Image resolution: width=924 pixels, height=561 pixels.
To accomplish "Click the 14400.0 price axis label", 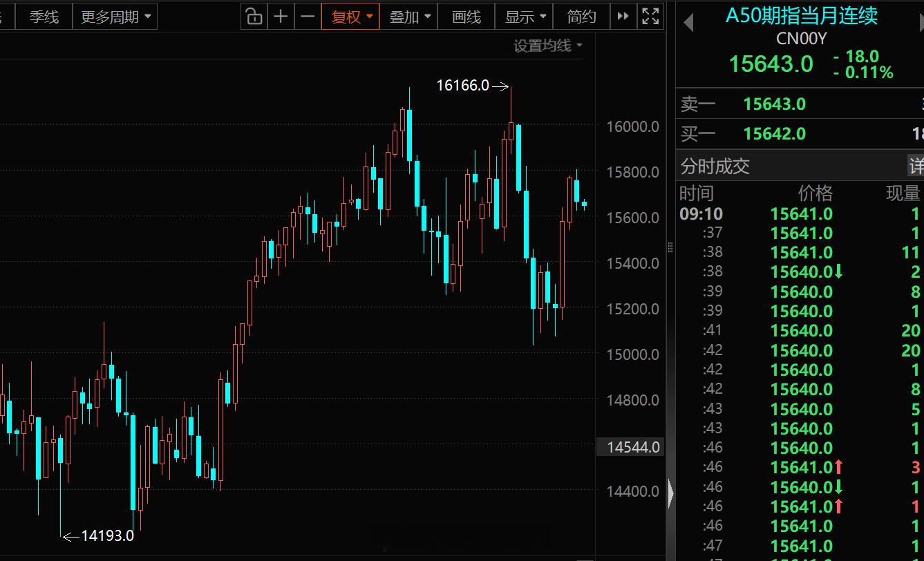I will click(632, 491).
